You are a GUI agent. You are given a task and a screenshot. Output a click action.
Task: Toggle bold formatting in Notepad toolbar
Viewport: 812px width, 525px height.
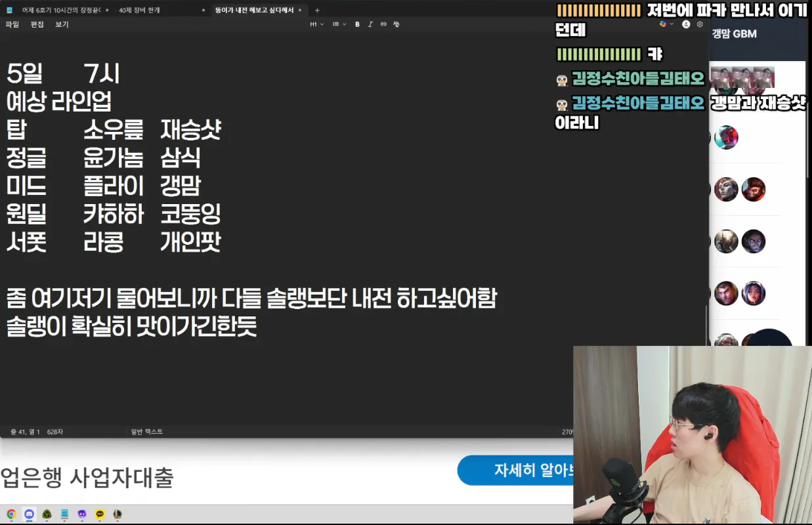point(357,24)
